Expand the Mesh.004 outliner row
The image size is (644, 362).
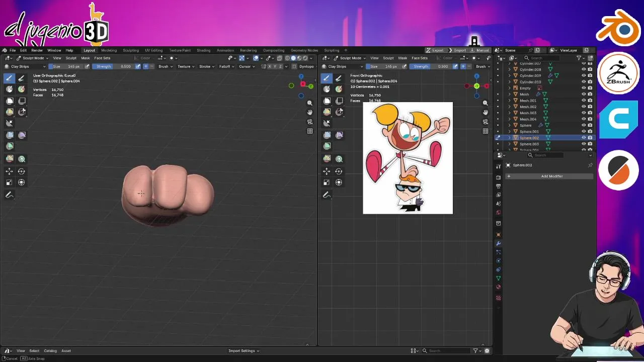(509, 119)
